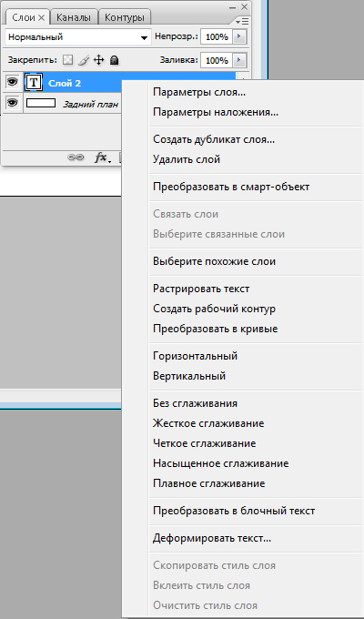This screenshot has width=364, height=619.
Task: Open the fx layer style button
Action: point(102,157)
